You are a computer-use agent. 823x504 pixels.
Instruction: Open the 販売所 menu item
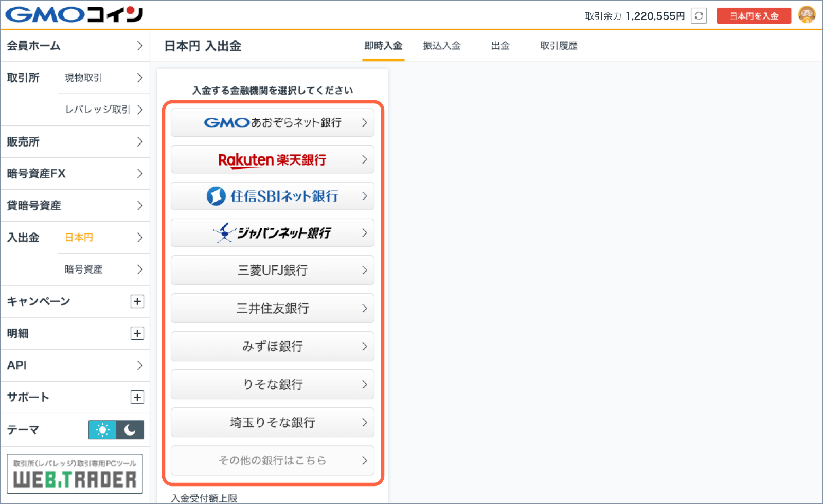[x=75, y=141]
